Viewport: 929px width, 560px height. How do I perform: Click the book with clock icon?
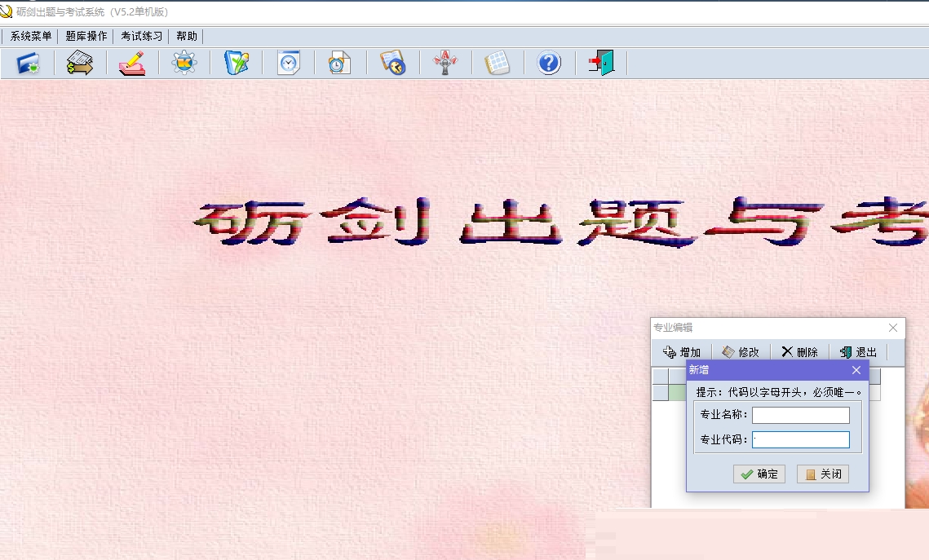[392, 63]
